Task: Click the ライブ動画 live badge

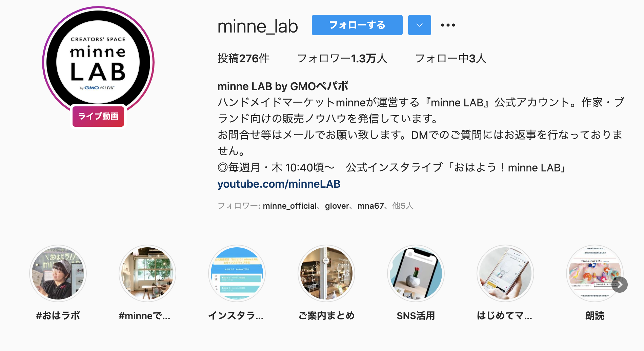Action: pos(98,116)
